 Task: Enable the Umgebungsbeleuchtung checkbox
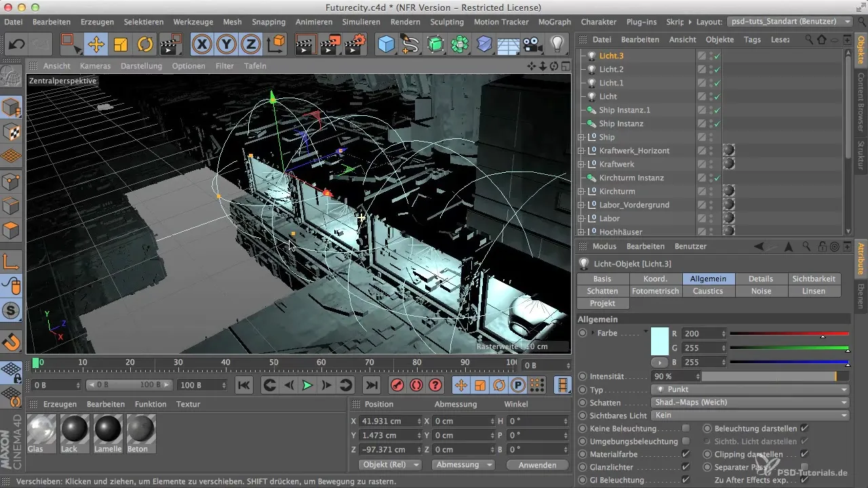pos(686,441)
